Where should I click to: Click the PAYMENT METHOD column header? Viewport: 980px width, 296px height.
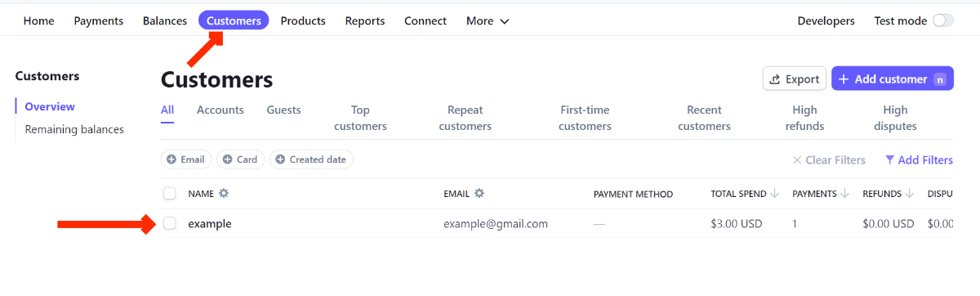point(633,194)
